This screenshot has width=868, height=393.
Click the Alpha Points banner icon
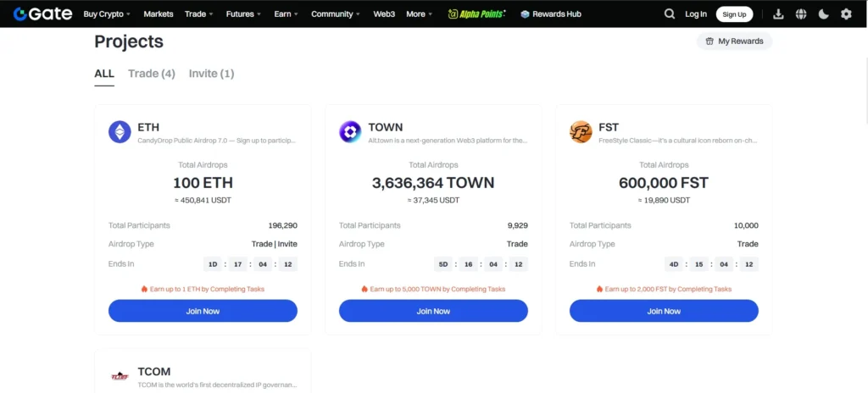pyautogui.click(x=476, y=14)
